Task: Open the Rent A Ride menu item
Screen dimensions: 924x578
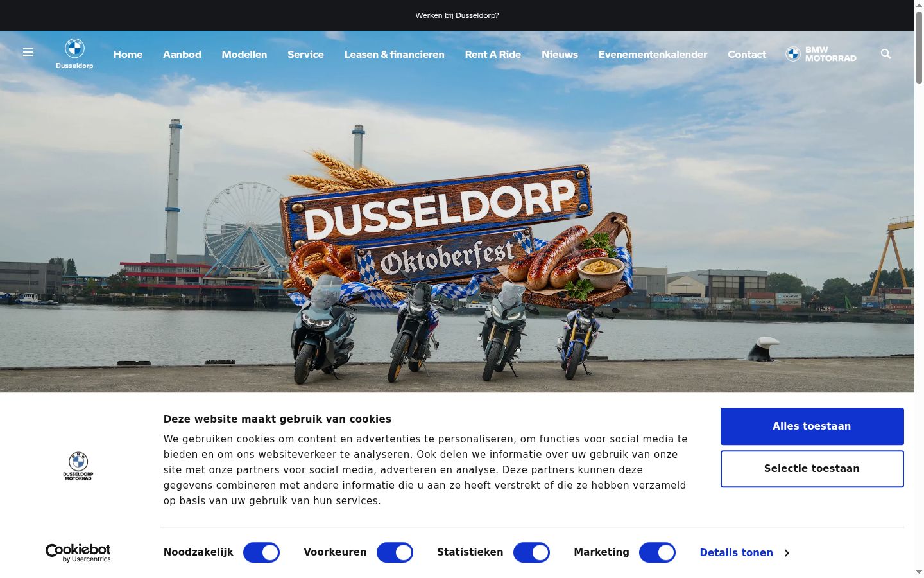Action: tap(493, 55)
